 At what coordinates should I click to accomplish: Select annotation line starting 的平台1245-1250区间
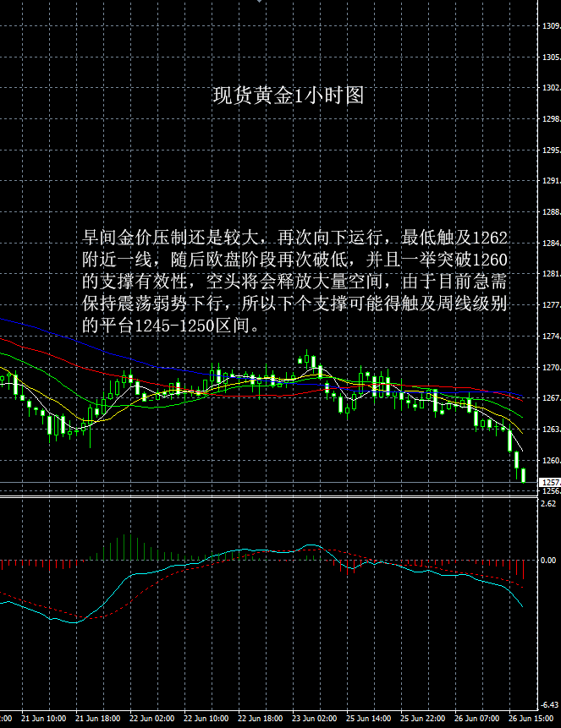(x=173, y=326)
